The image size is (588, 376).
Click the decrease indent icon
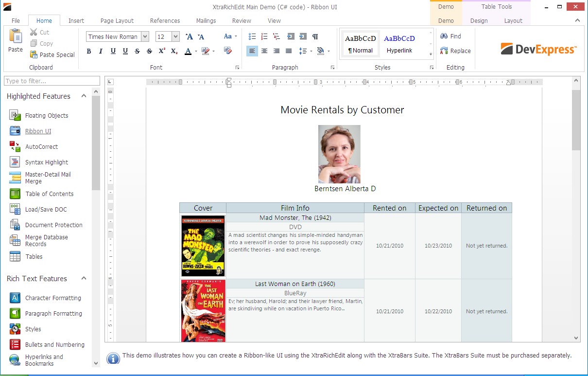coord(291,36)
